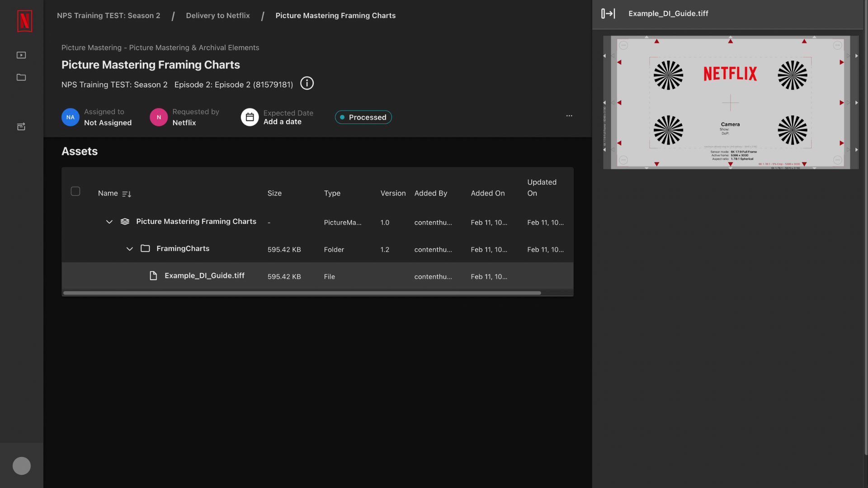Click the info icon next to Episode 2

(x=307, y=84)
